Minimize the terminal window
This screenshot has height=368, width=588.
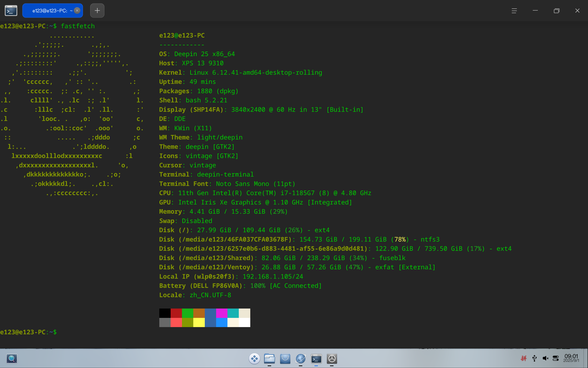point(535,11)
